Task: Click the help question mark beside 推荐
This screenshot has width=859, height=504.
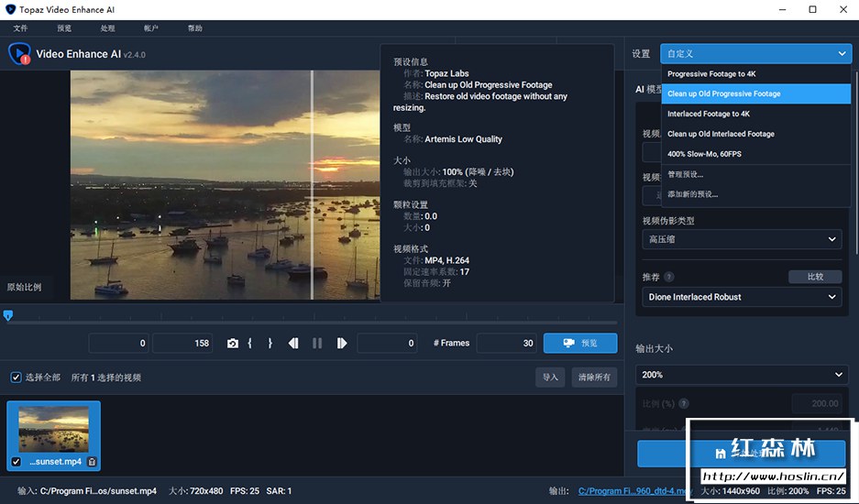Action: point(669,277)
